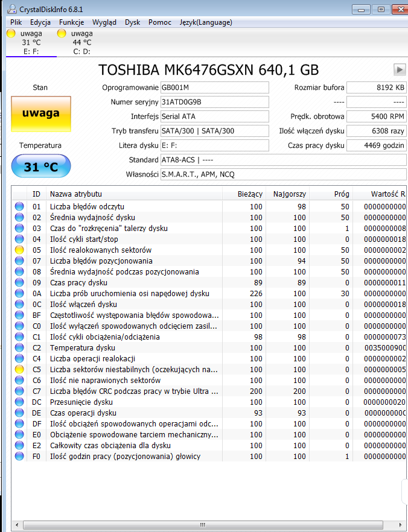The image size is (408, 532).
Task: Click the Rozmiar bufora 8192 KB field
Action: coord(377,87)
